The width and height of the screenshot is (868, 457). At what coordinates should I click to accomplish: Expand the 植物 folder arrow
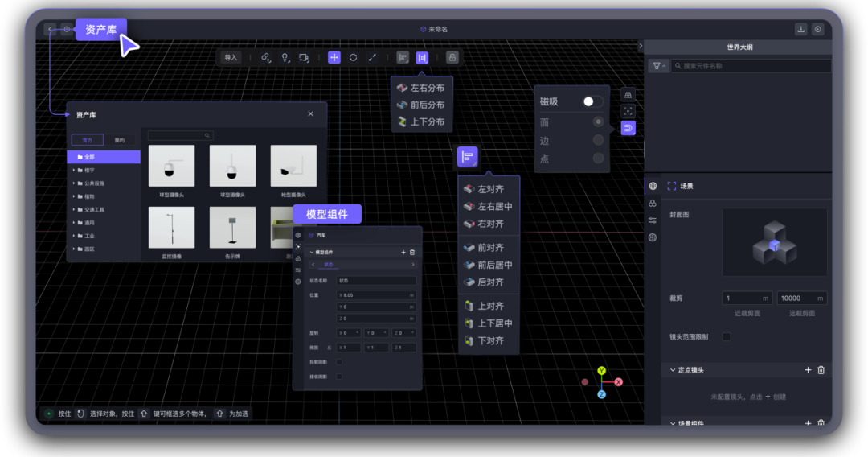tap(74, 196)
